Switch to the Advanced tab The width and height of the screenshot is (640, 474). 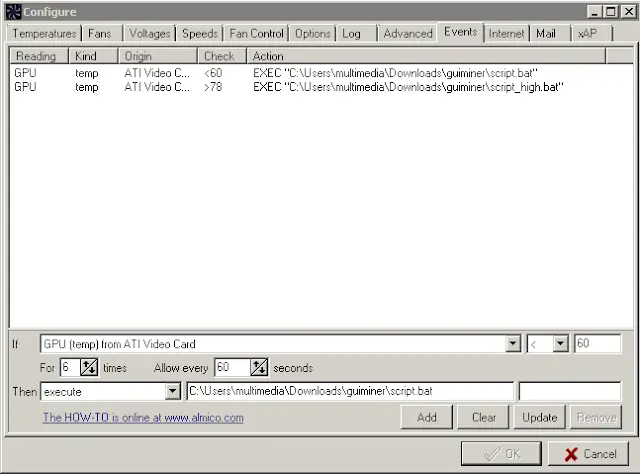click(408, 33)
